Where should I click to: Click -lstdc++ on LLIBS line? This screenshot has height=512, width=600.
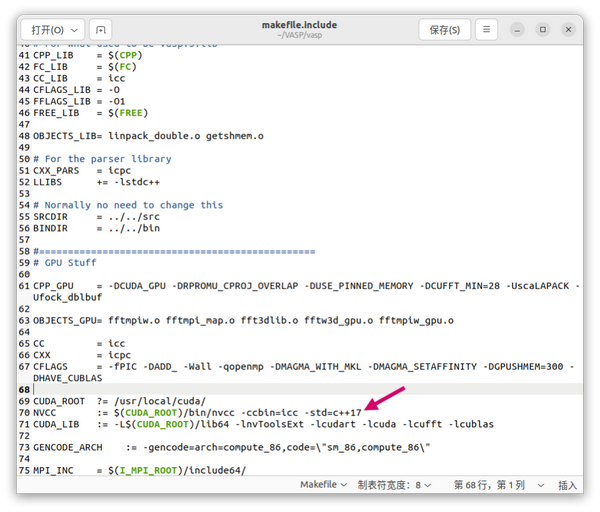(137, 182)
